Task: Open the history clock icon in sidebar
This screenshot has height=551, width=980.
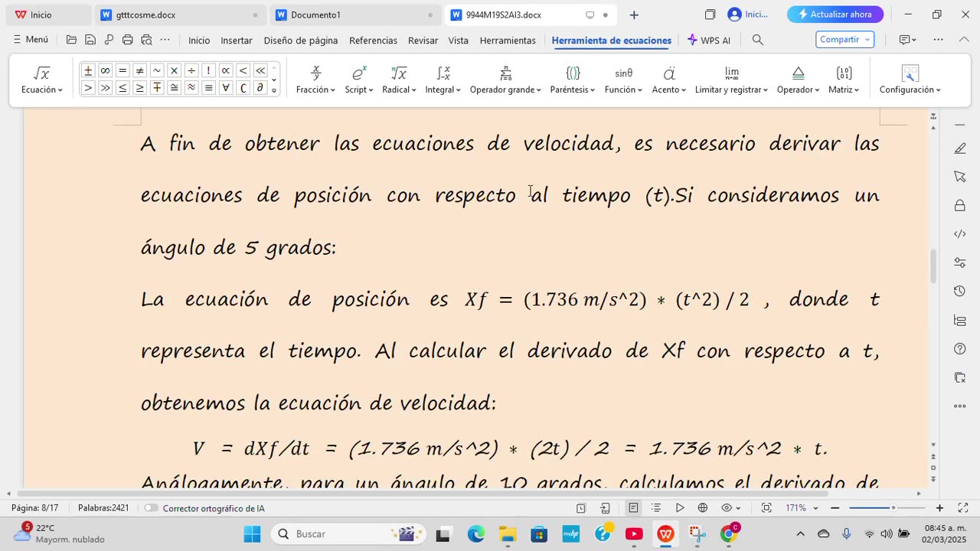Action: [x=960, y=292]
